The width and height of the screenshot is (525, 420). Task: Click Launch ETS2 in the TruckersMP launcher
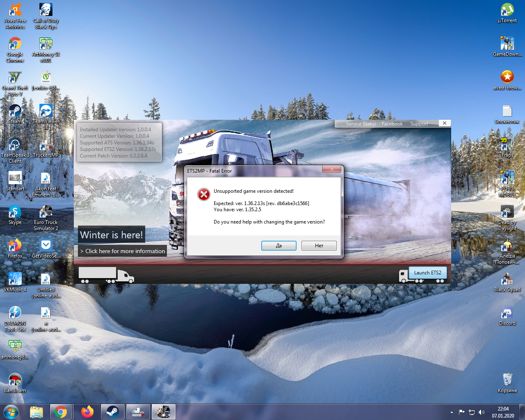coord(428,273)
